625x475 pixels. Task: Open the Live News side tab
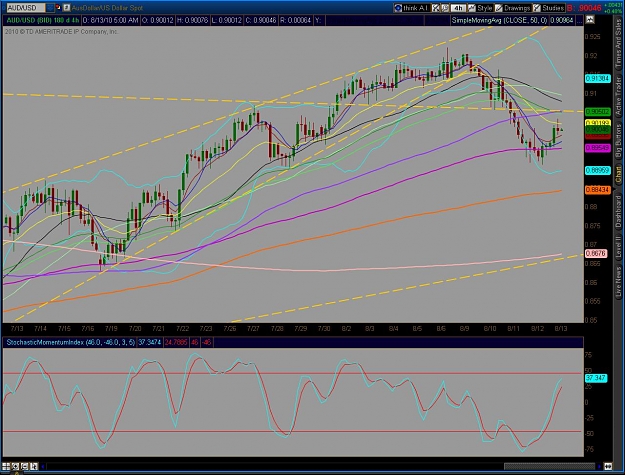click(x=619, y=280)
